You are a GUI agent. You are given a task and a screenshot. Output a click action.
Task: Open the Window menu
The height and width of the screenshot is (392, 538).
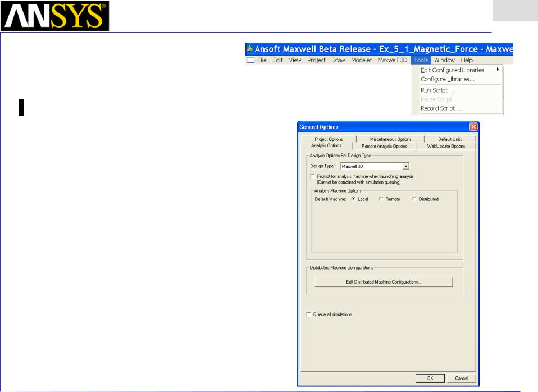pyautogui.click(x=444, y=60)
